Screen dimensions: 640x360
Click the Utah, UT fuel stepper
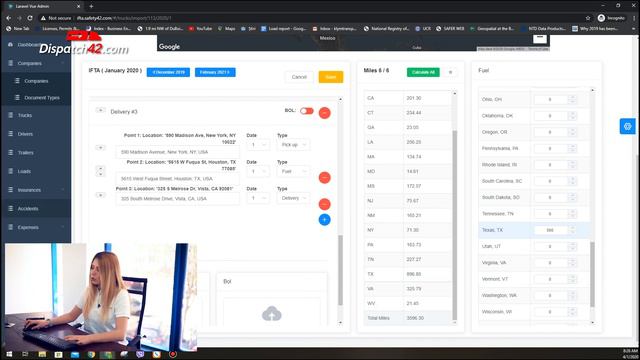[572, 247]
